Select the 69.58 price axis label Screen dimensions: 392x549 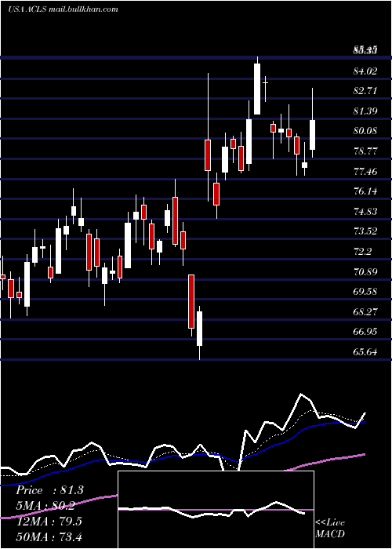coord(365,292)
